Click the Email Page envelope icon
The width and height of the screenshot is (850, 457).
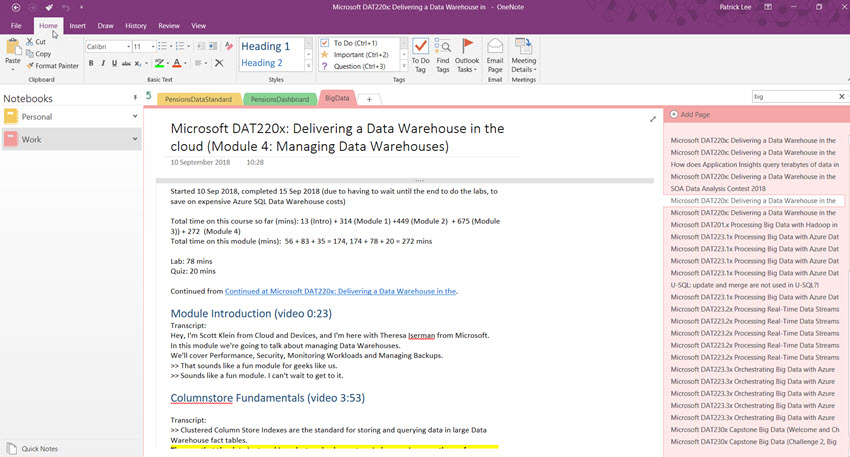495,48
